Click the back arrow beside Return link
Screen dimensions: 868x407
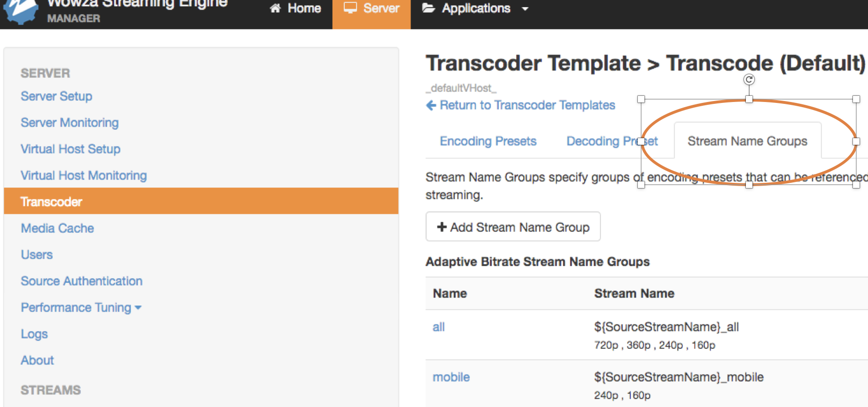coord(431,105)
